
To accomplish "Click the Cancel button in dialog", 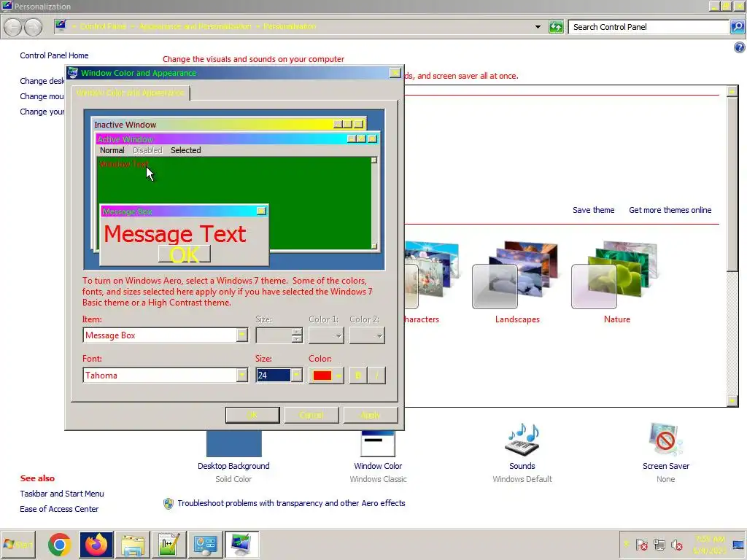I will (311, 415).
